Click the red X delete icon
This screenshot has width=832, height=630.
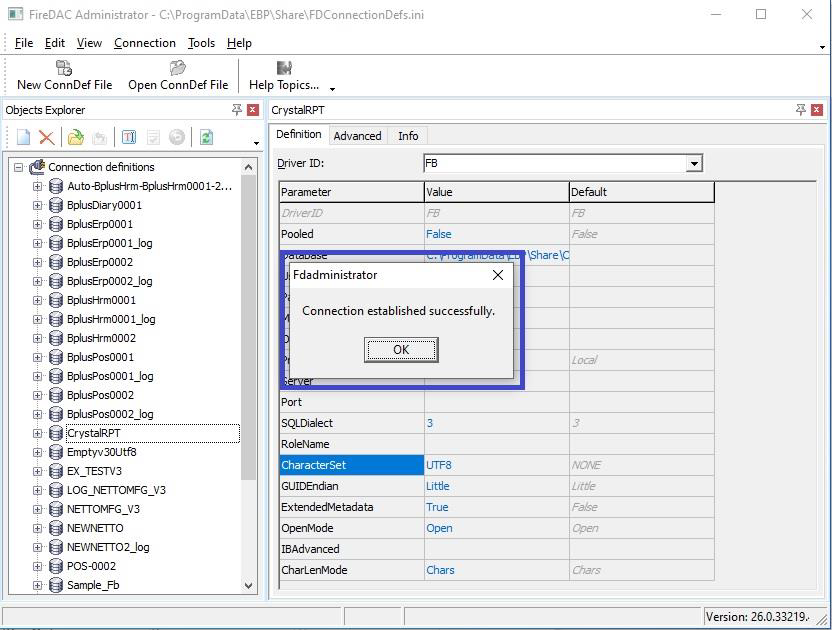46,138
